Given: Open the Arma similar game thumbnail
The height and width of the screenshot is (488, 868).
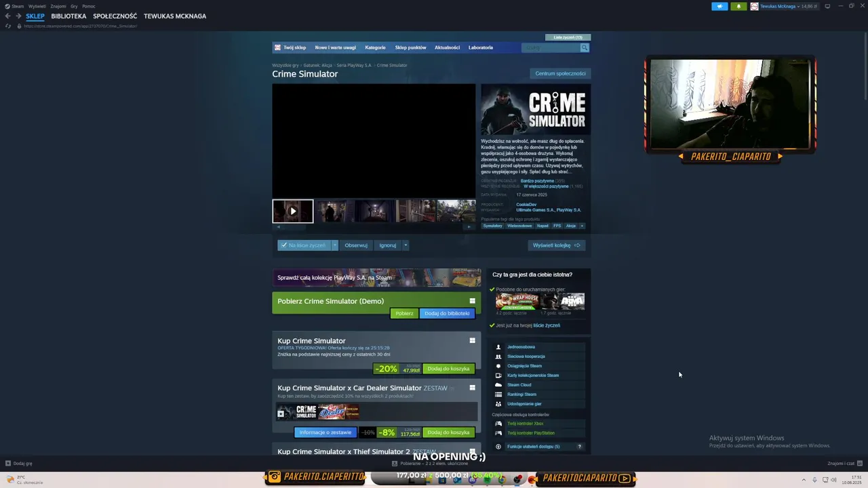Looking at the screenshot, I should tap(562, 301).
